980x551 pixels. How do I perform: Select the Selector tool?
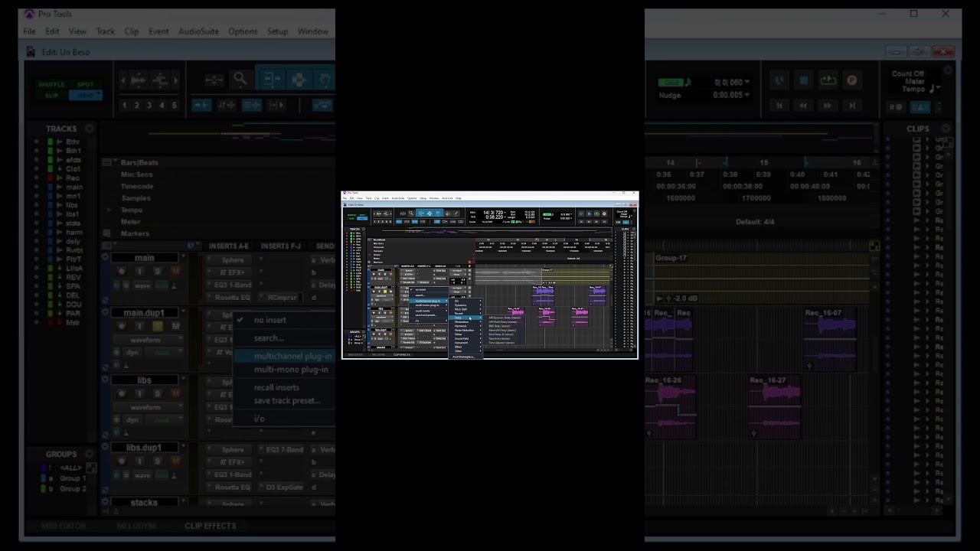point(430,214)
